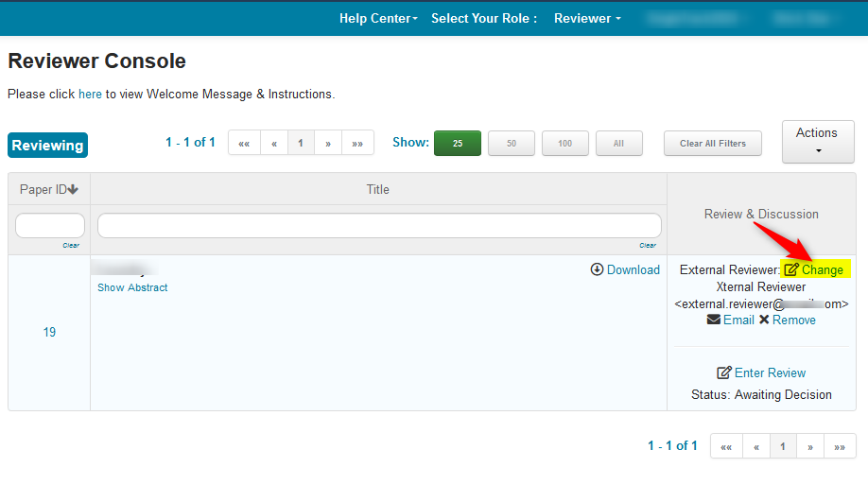Viewport: 868px width, 485px height.
Task: Click Select Your Role label
Action: [484, 18]
